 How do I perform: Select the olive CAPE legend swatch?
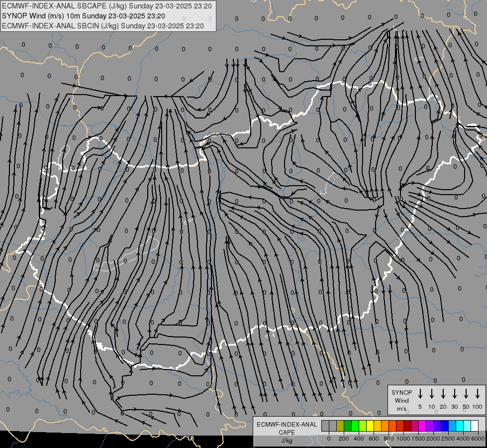pos(340,426)
